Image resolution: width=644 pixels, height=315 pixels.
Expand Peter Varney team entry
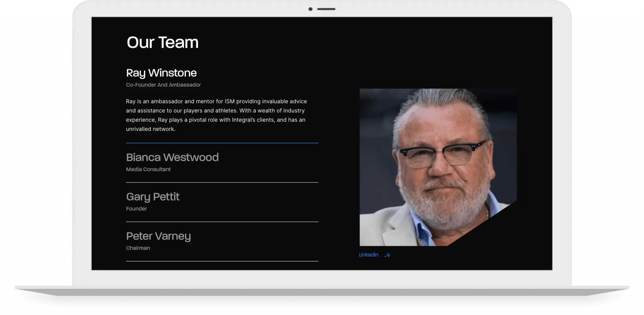(x=158, y=236)
